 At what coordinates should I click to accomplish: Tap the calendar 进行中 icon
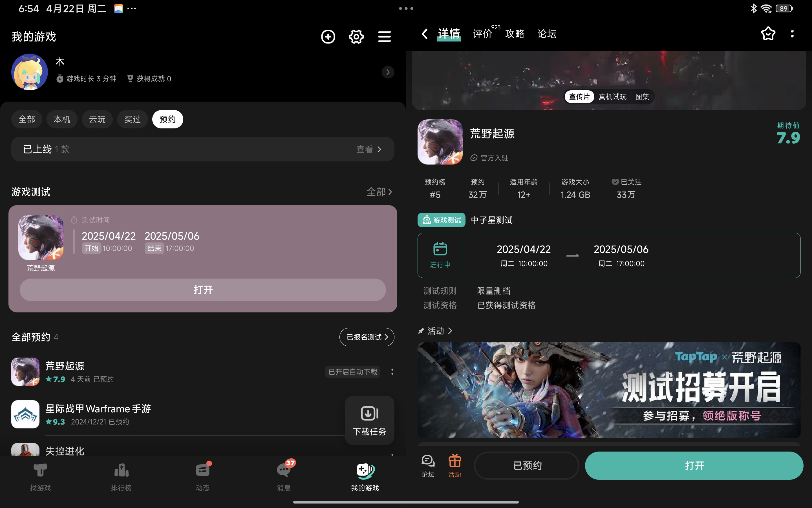pos(440,255)
